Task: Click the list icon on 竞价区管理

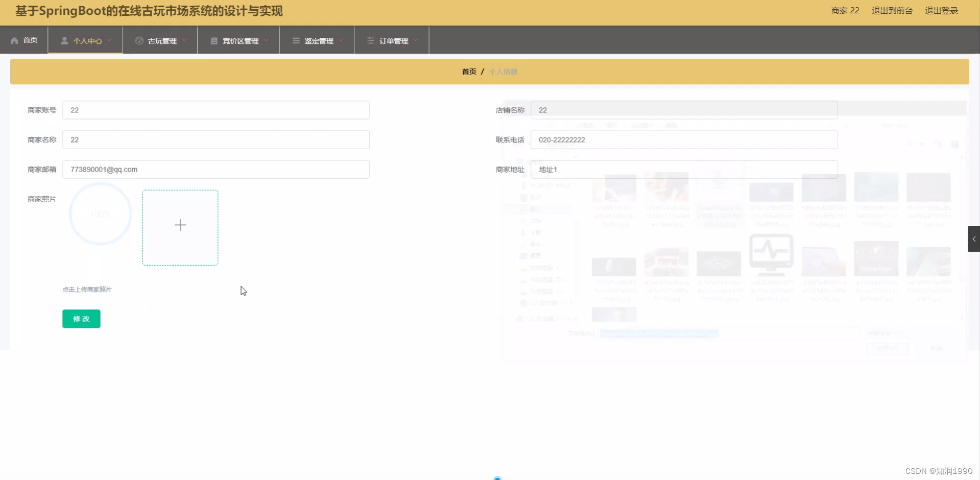Action: tap(214, 40)
